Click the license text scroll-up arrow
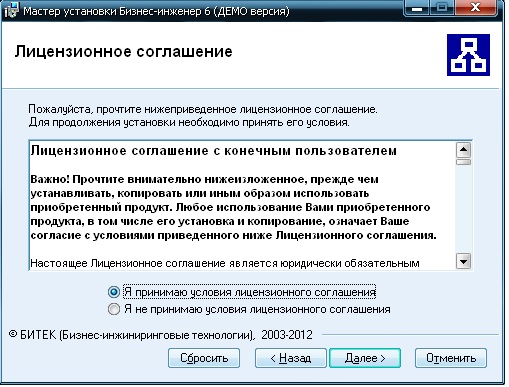 [463, 150]
